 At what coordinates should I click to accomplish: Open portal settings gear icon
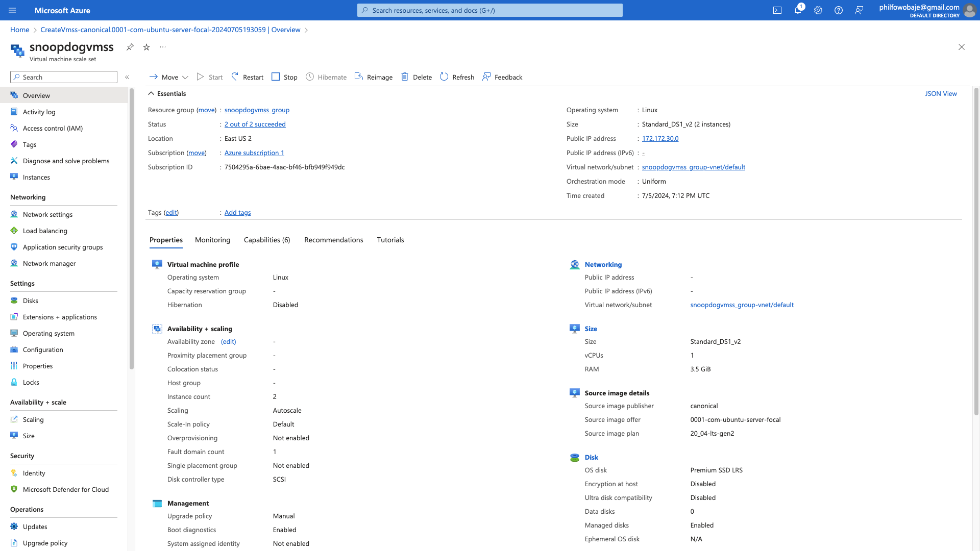pyautogui.click(x=818, y=10)
